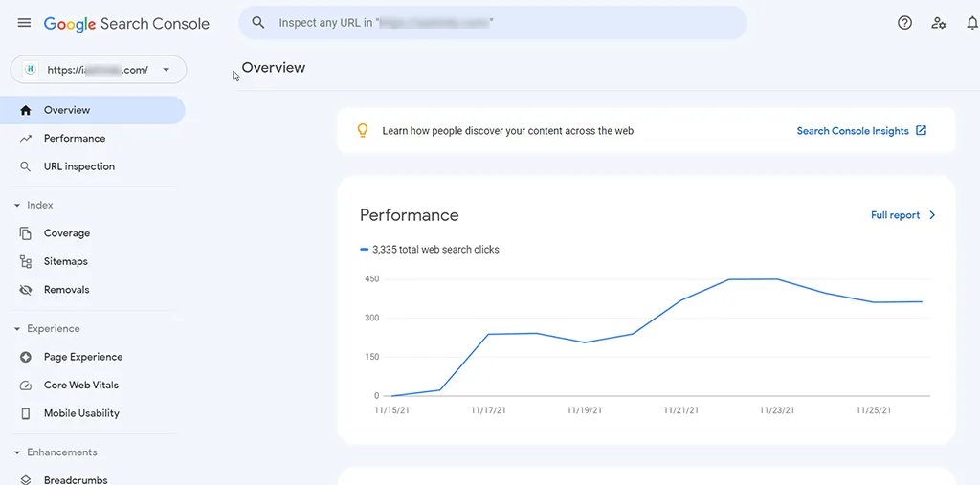The width and height of the screenshot is (980, 485).
Task: Click the Inspect any URL search field
Action: (x=493, y=23)
